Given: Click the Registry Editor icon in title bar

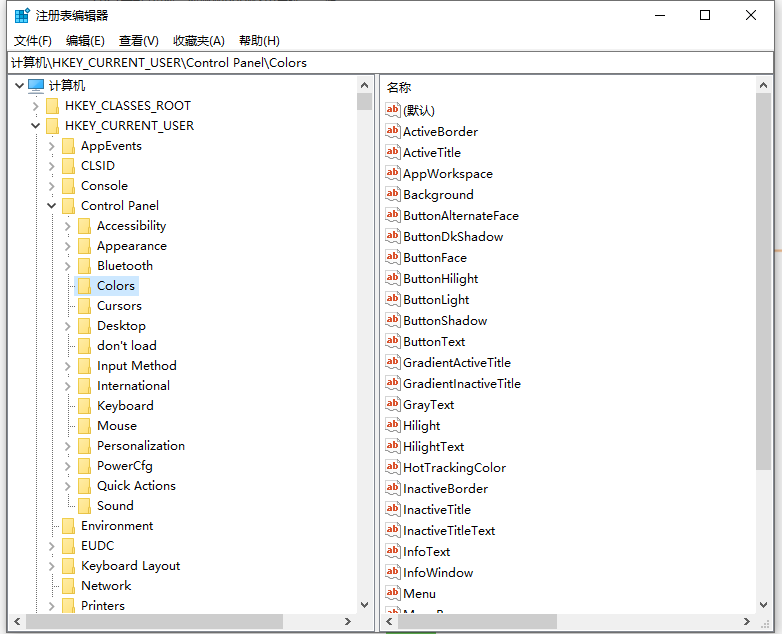Looking at the screenshot, I should tap(22, 16).
